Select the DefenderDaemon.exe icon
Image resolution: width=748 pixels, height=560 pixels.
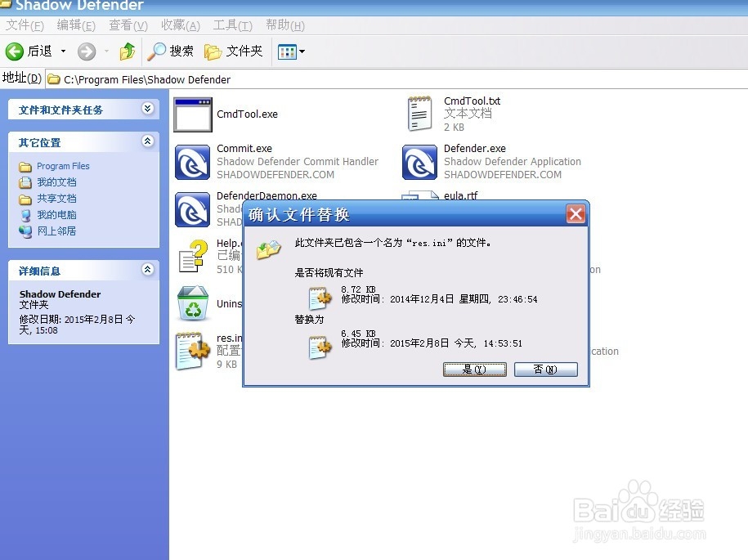point(192,210)
